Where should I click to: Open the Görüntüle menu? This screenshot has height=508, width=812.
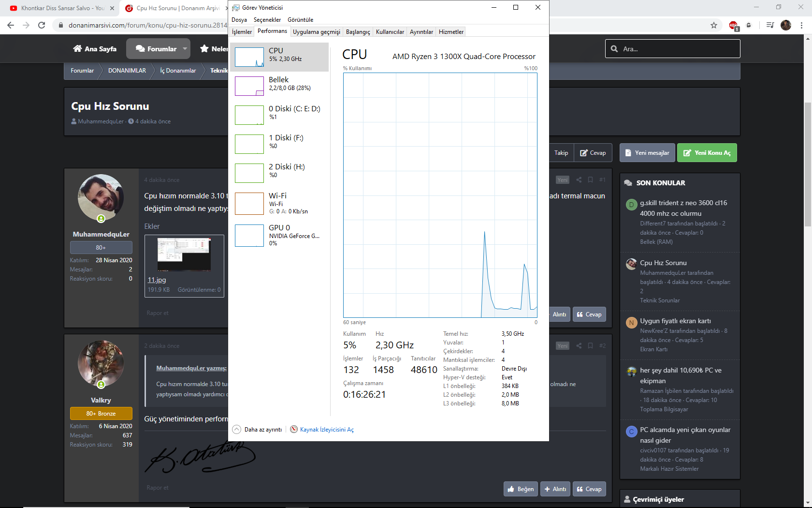pyautogui.click(x=300, y=20)
